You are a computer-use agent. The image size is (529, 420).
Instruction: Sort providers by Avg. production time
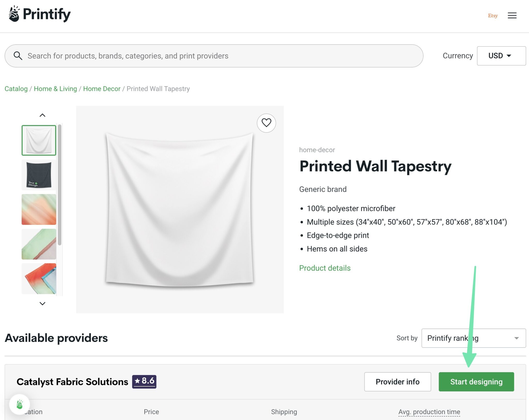pos(429,412)
